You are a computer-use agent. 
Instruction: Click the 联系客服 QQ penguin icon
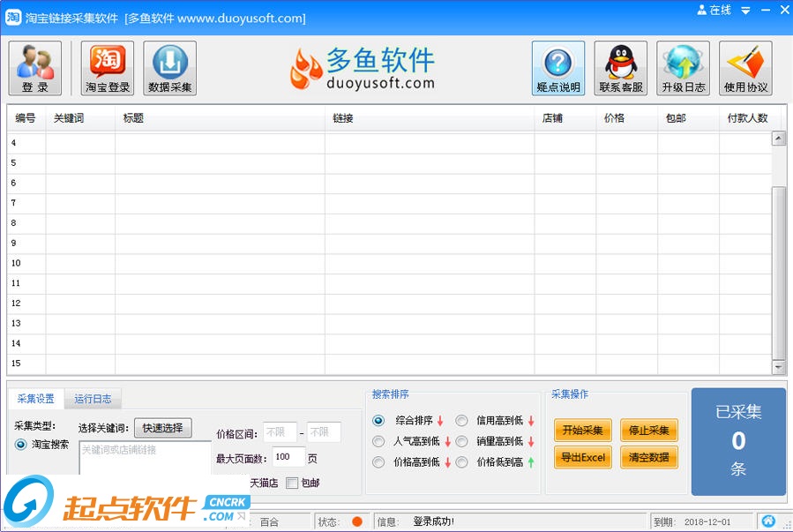point(620,68)
